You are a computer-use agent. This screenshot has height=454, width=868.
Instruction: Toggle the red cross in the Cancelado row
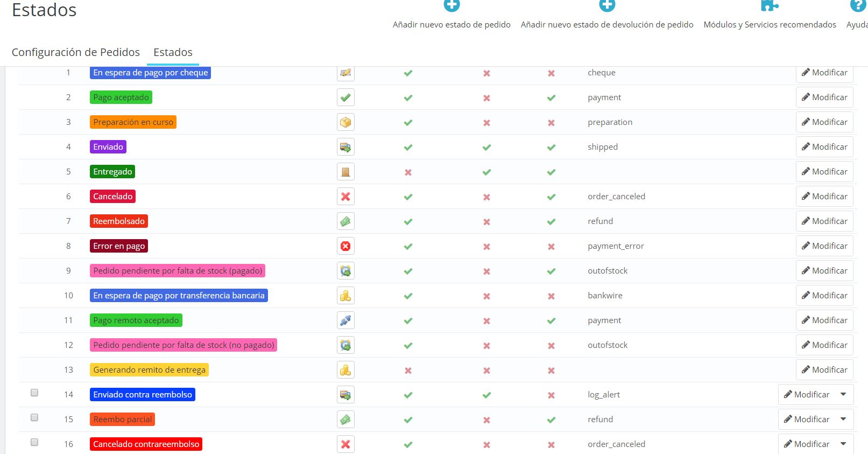click(486, 197)
